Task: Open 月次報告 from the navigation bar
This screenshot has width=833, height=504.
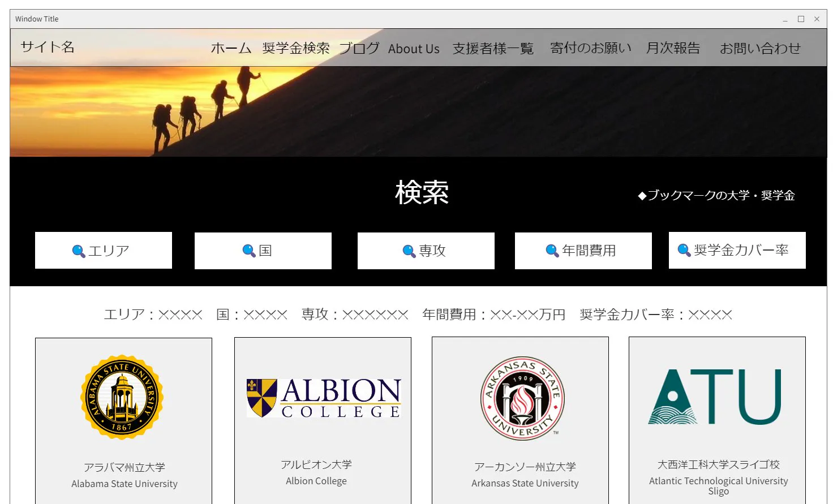Action: (x=673, y=49)
